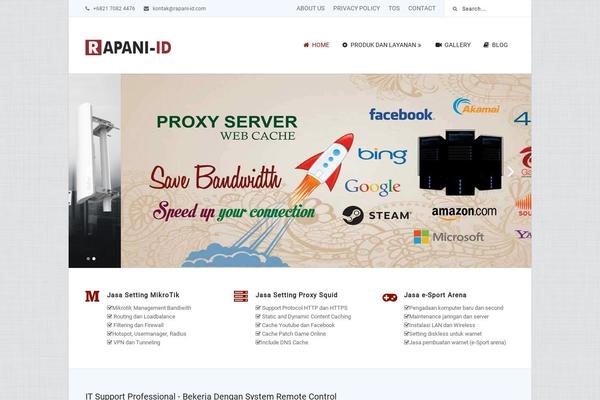
Task: Click the Steam logo in banner
Action: click(x=377, y=215)
